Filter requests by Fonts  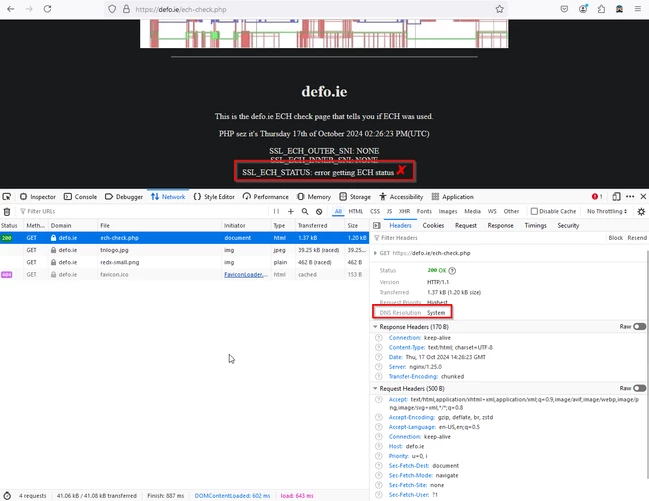pos(424,211)
